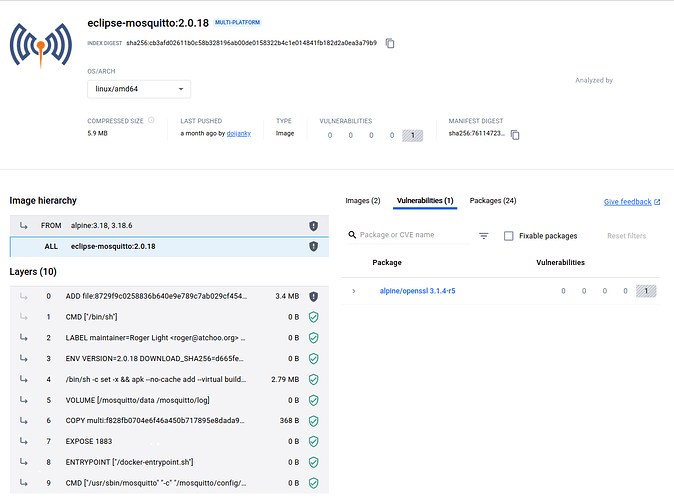Click green shield on layer 1 CMD
The image size is (674, 500).
click(x=313, y=317)
